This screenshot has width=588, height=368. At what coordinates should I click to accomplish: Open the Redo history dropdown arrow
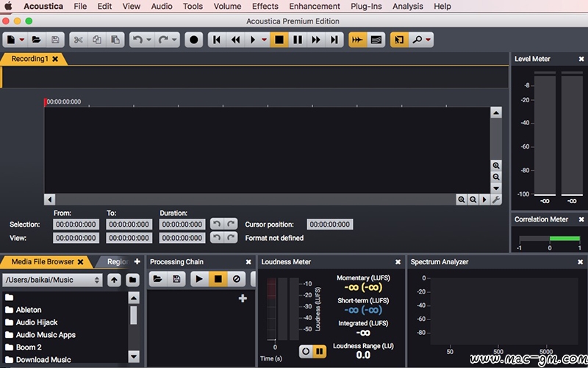click(x=174, y=40)
